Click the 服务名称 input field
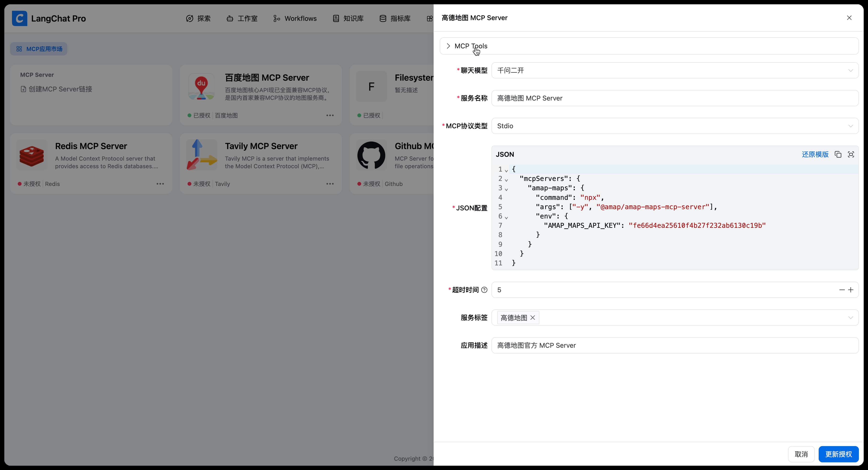This screenshot has height=470, width=868. click(675, 98)
